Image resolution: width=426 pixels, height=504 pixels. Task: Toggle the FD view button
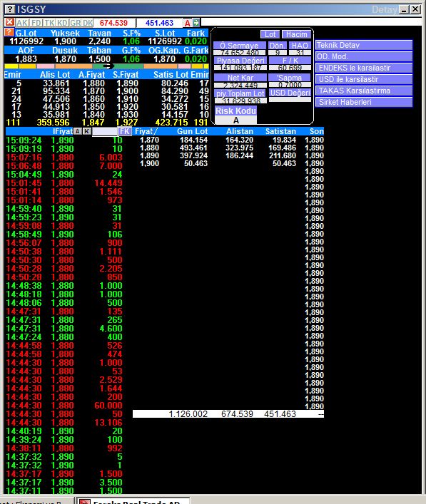coord(36,23)
